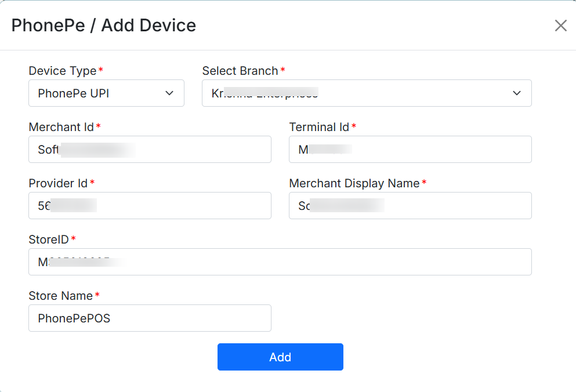The height and width of the screenshot is (392, 576).
Task: Select the Merchant Display Name field
Action: click(x=410, y=206)
